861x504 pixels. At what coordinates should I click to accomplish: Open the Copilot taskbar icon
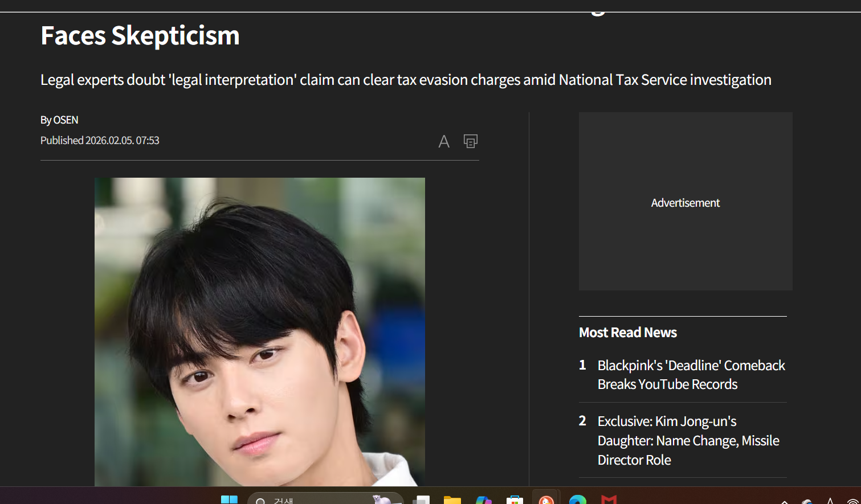483,500
